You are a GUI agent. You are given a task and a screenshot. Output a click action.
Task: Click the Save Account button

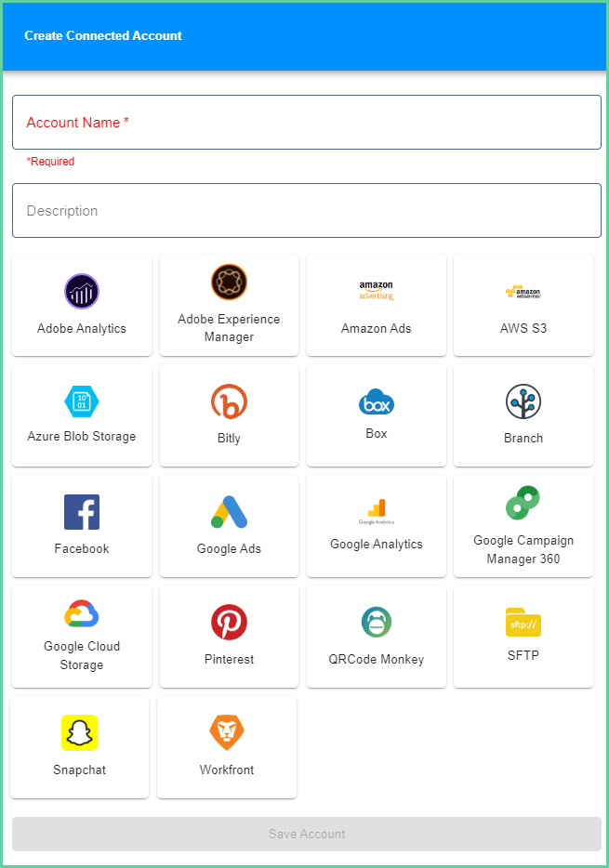coord(307,834)
